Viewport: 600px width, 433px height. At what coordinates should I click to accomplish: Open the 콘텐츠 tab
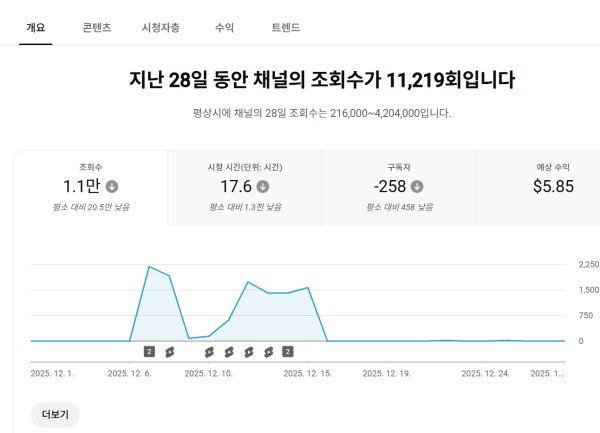click(x=97, y=28)
